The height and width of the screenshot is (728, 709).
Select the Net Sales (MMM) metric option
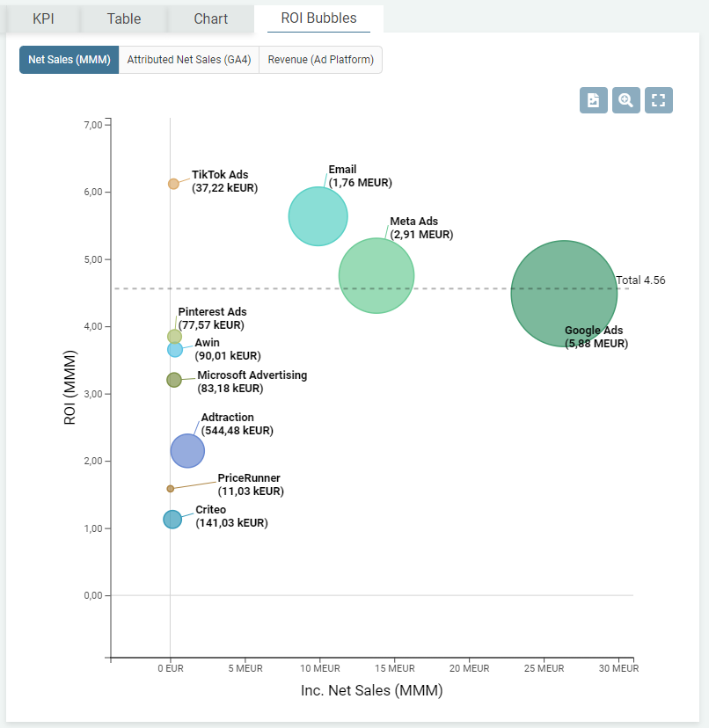pyautogui.click(x=69, y=60)
